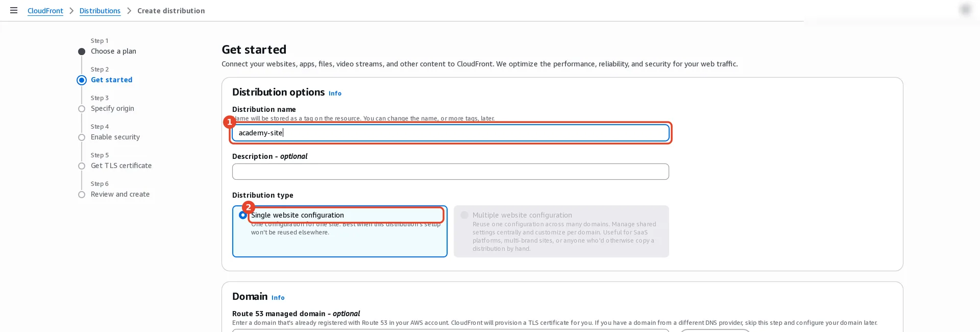The width and height of the screenshot is (980, 332).
Task: Open the hamburger navigation menu
Action: (14, 10)
